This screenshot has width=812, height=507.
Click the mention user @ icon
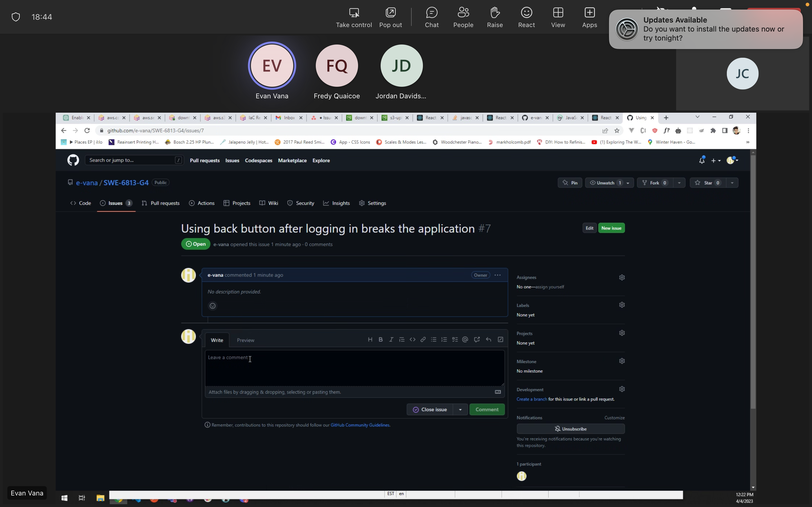point(465,340)
